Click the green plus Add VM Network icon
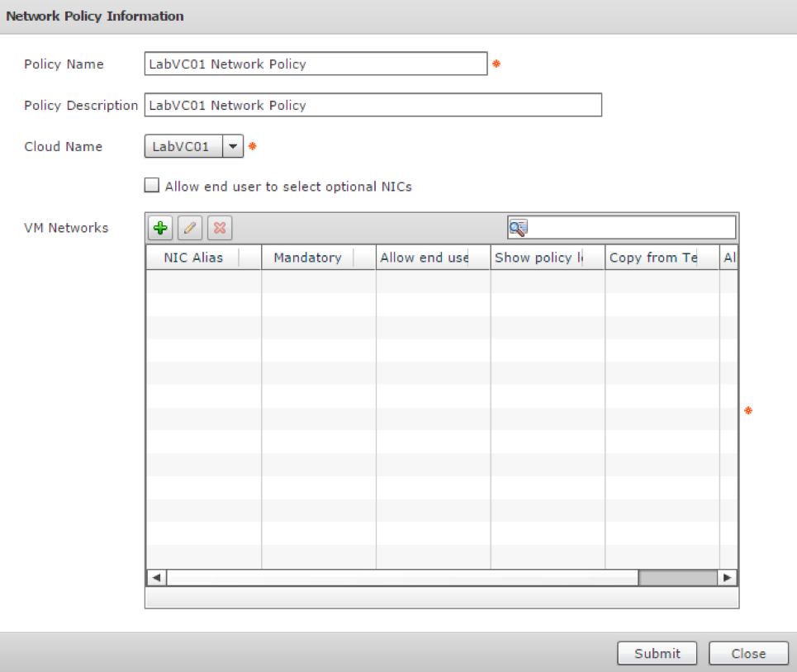The height and width of the screenshot is (672, 797). click(159, 228)
